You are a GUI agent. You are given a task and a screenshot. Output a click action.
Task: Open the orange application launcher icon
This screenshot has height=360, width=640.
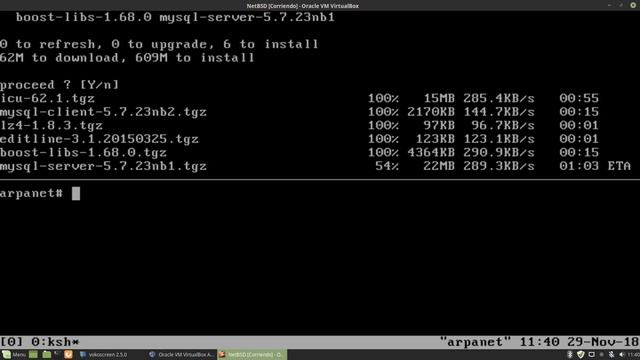(x=68, y=354)
